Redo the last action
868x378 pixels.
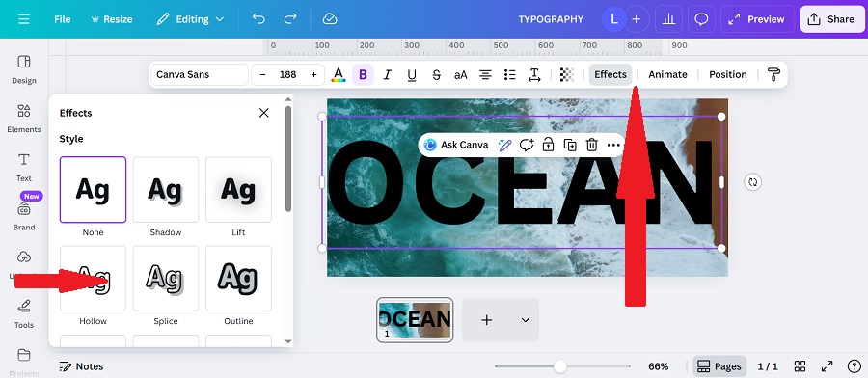click(x=290, y=19)
